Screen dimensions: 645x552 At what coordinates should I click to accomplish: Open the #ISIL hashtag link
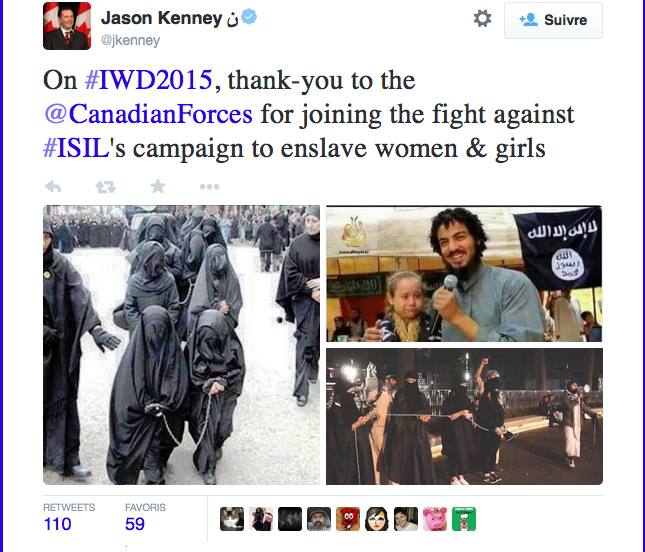pos(76,148)
